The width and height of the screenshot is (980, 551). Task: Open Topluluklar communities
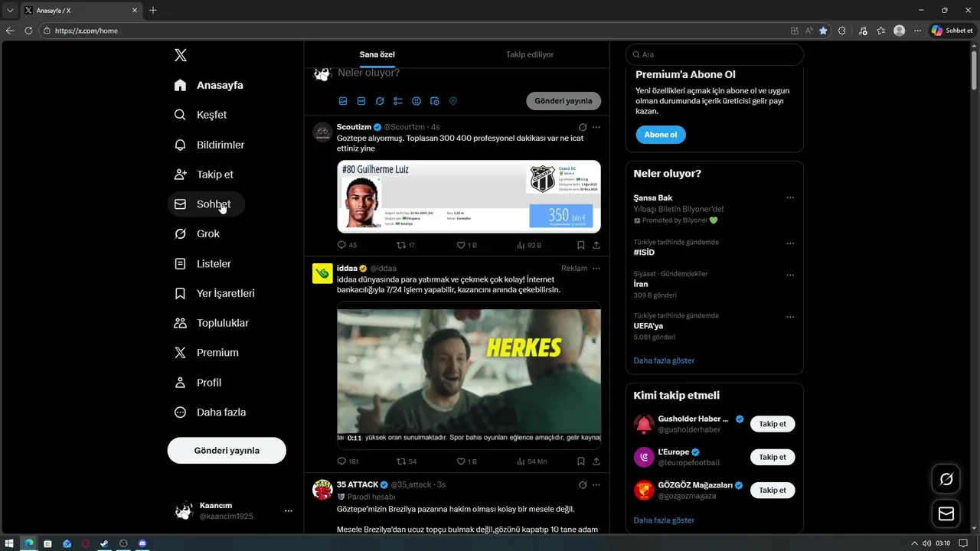click(211, 323)
